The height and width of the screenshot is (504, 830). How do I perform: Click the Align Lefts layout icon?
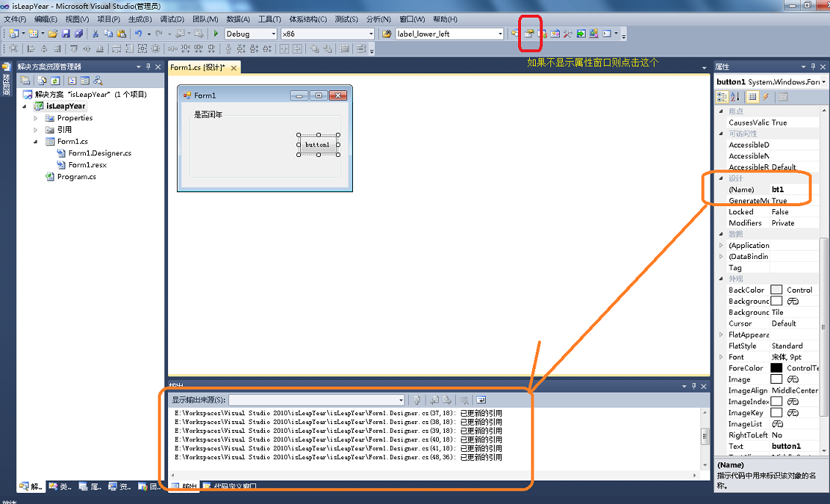click(x=31, y=48)
